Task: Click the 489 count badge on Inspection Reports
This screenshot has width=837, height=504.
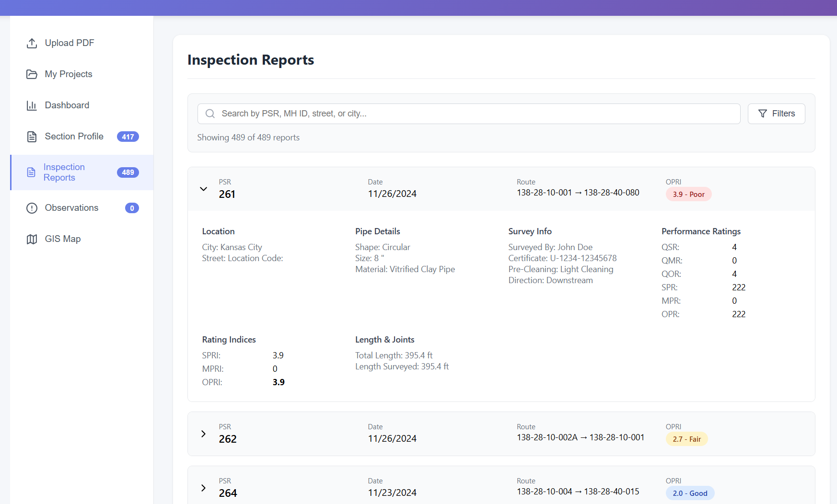Action: point(128,172)
